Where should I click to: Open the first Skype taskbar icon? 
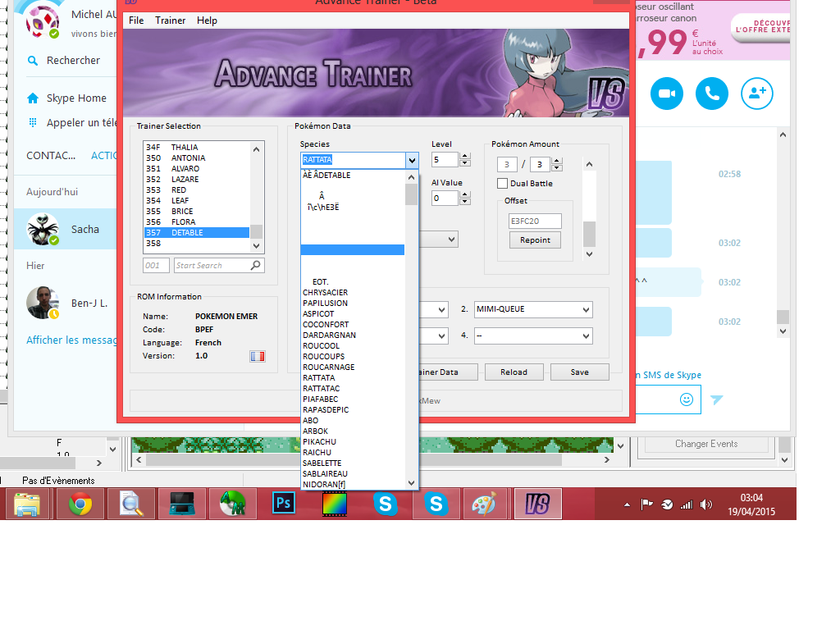pos(386,504)
